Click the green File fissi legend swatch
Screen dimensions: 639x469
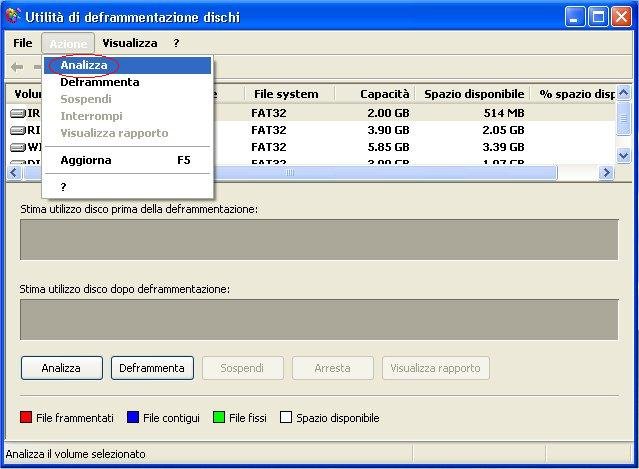tap(219, 417)
